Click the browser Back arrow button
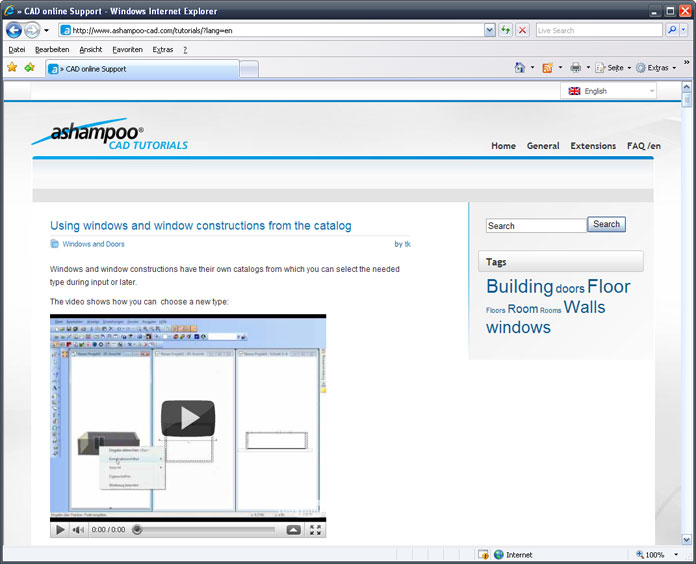696x564 pixels. (14, 30)
